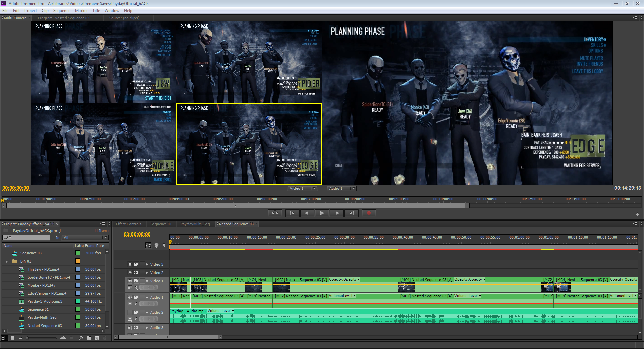Enable Audio 2 track output toggle
Viewport: 644px width, 349px height.
130,312
